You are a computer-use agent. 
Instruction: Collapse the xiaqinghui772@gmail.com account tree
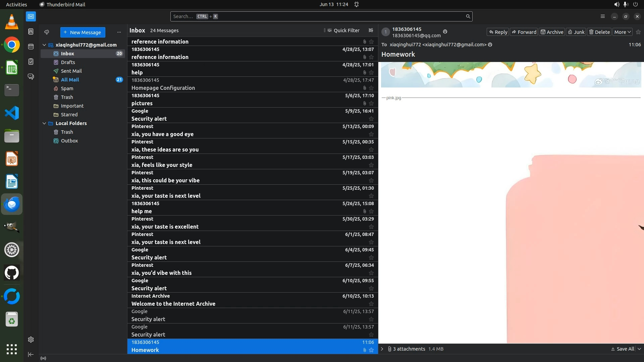44,45
